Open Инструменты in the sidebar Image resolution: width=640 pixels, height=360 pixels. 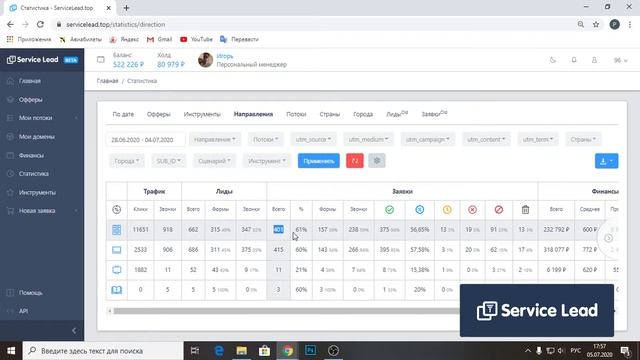pyautogui.click(x=37, y=193)
